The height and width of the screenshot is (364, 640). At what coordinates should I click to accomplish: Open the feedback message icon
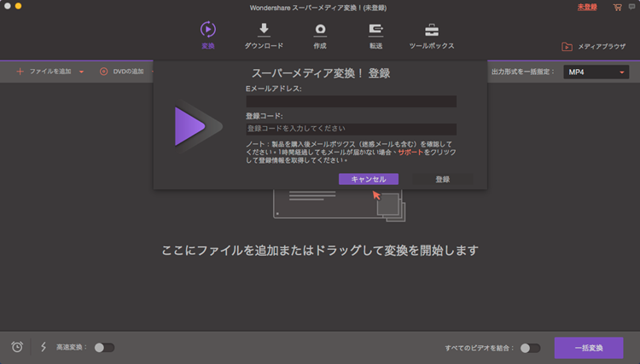coord(631,7)
